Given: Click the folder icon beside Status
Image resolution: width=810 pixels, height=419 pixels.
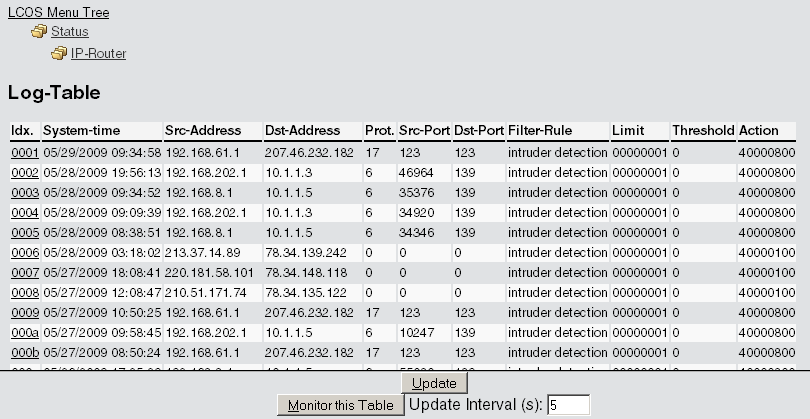Looking at the screenshot, I should pos(39,32).
